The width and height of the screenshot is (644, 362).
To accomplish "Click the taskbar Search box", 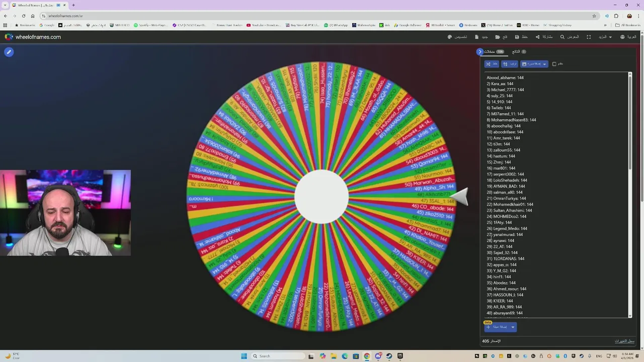I will coord(278,356).
